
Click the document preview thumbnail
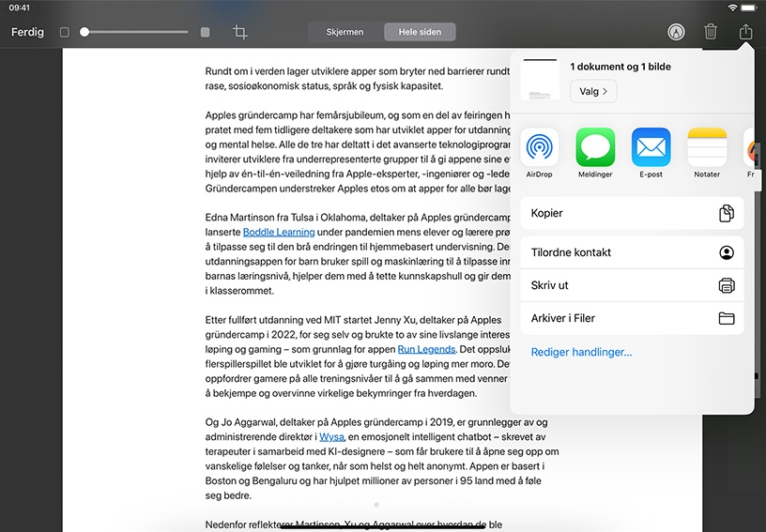(x=540, y=80)
